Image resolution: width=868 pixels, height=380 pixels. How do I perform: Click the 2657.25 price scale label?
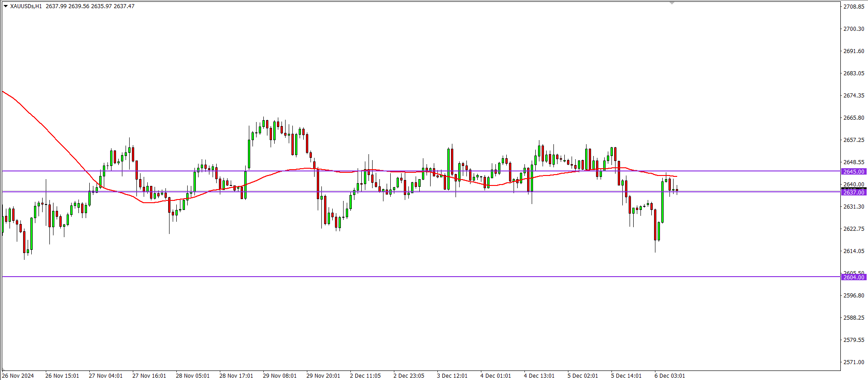(853, 140)
